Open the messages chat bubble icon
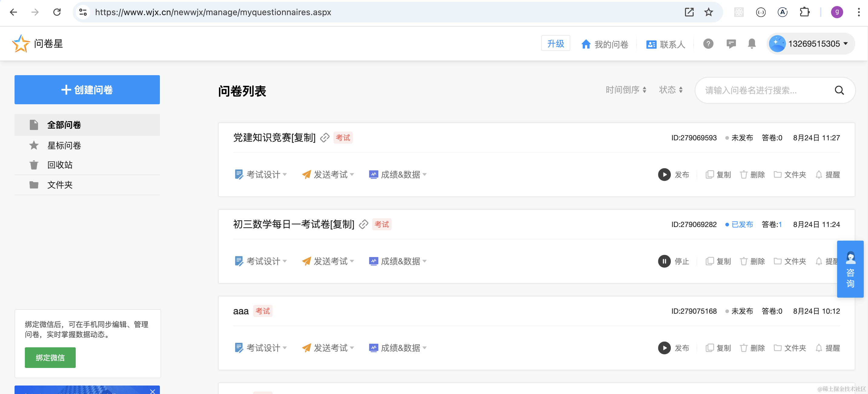Viewport: 868px width, 394px height. click(731, 44)
